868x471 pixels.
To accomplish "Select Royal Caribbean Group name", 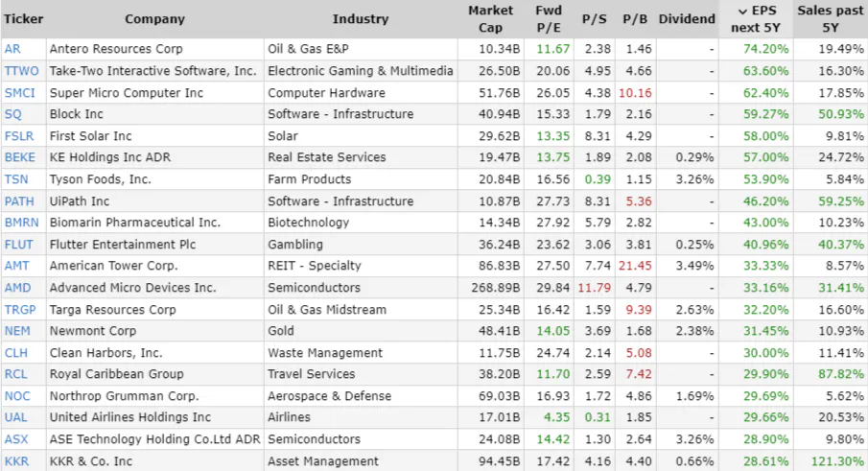I will click(x=117, y=374).
